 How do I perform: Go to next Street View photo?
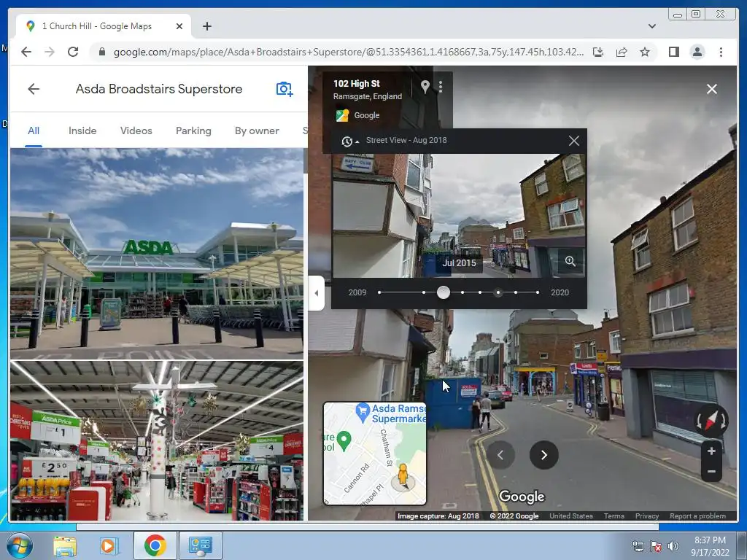544,455
